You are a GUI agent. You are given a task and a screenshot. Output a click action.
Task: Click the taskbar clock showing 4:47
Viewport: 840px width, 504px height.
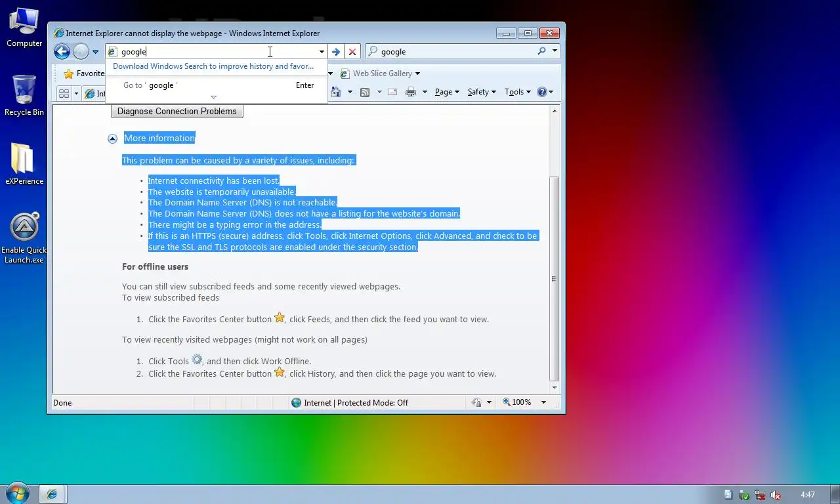click(x=808, y=495)
